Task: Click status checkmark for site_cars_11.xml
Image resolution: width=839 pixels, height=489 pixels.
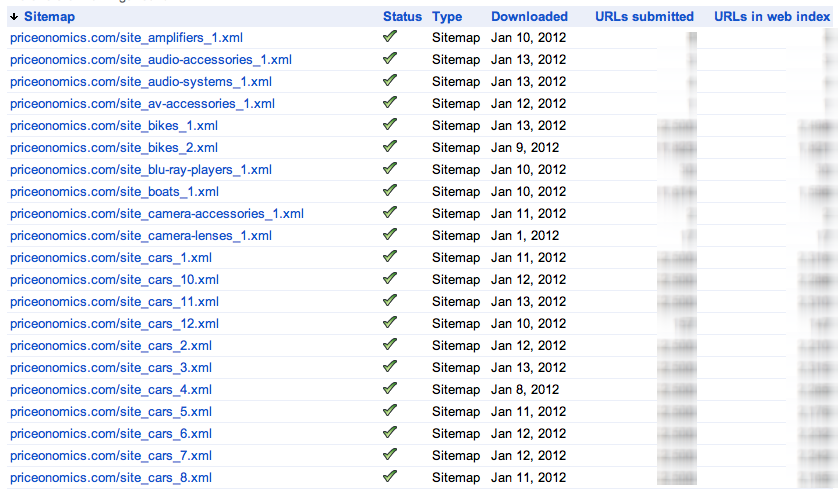Action: click(x=390, y=300)
